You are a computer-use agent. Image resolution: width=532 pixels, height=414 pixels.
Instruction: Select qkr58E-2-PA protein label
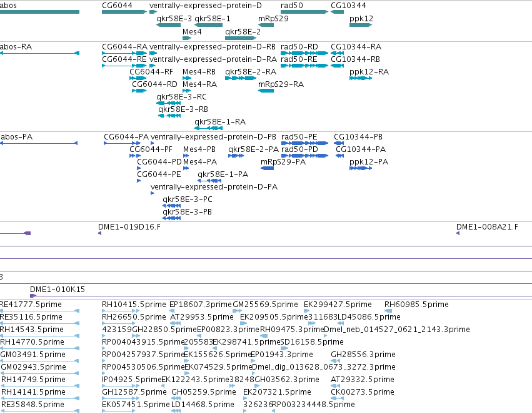[253, 149]
